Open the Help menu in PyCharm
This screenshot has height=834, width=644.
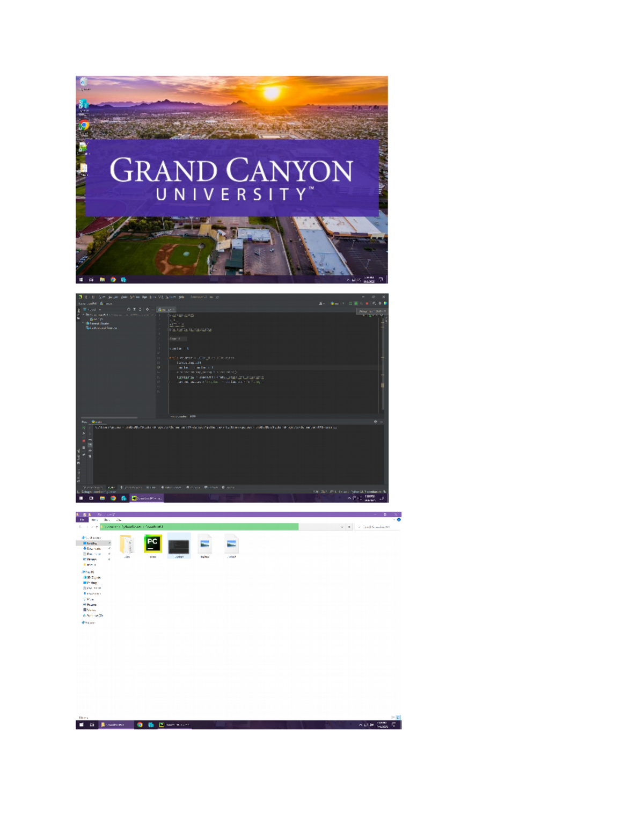pyautogui.click(x=181, y=296)
